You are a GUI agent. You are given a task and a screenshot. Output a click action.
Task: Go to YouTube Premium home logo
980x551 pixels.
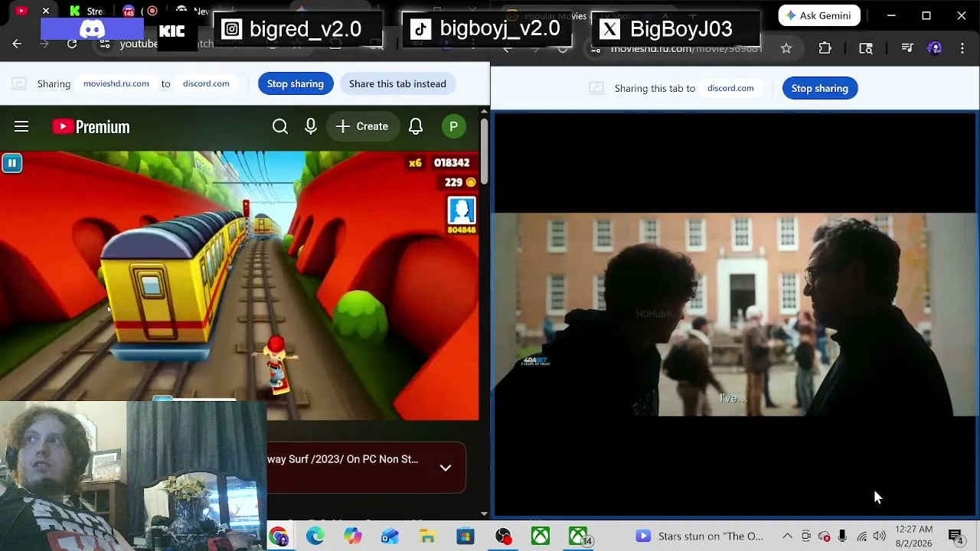91,126
